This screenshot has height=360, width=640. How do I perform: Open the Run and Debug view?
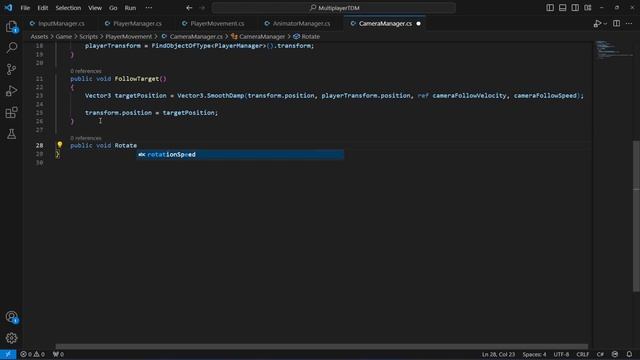[x=11, y=91]
